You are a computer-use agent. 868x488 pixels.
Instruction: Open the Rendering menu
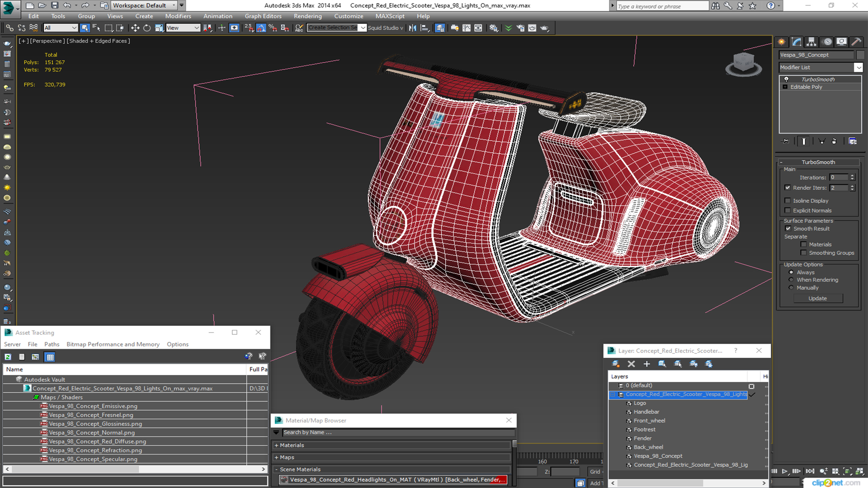pyautogui.click(x=308, y=16)
